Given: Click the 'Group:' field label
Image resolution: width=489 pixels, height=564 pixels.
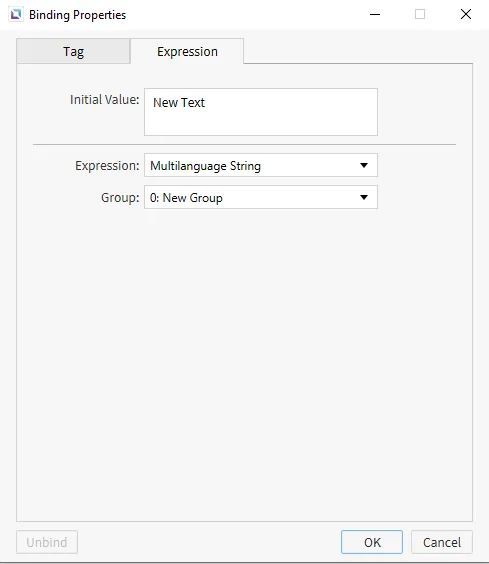Looking at the screenshot, I should pyautogui.click(x=120, y=197).
